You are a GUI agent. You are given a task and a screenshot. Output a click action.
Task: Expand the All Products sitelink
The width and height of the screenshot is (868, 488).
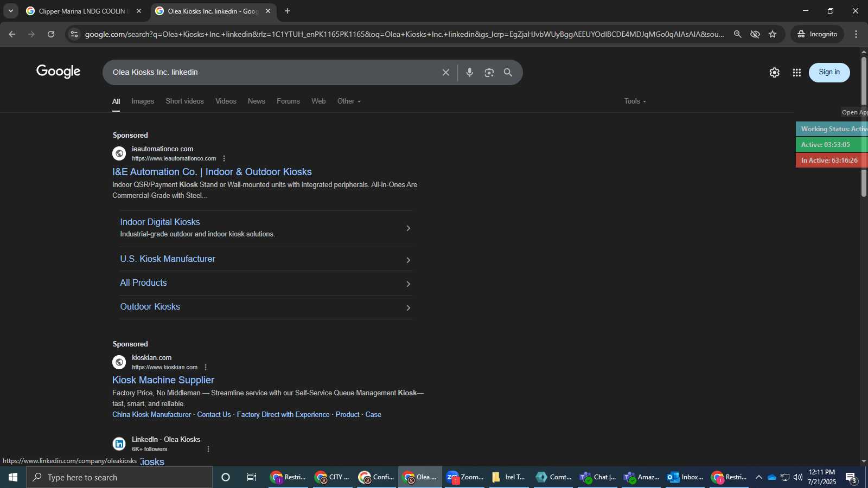pyautogui.click(x=266, y=283)
